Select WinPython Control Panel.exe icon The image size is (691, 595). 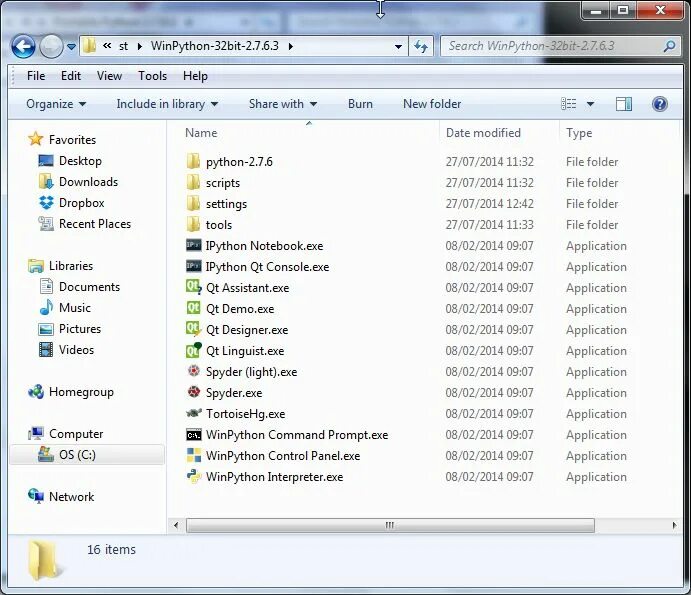point(194,455)
